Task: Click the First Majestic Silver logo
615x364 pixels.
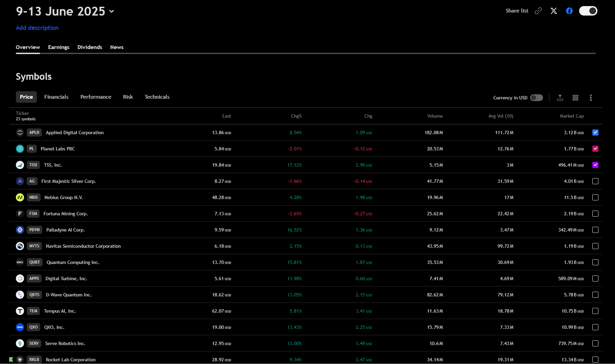Action: (20, 181)
